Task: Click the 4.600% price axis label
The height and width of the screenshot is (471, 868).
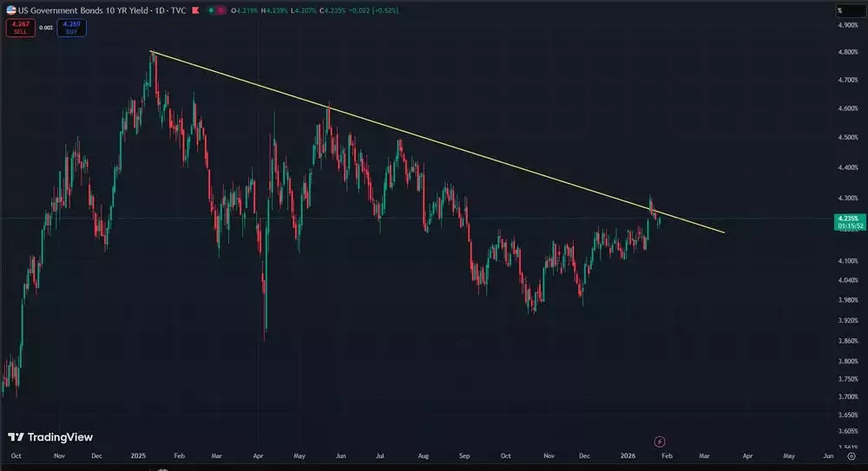Action: pos(848,108)
